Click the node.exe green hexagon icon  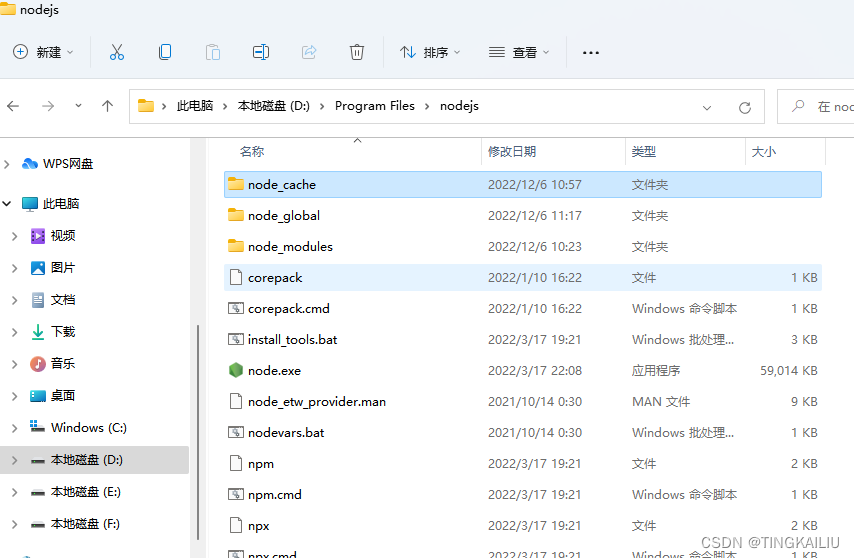pos(235,370)
